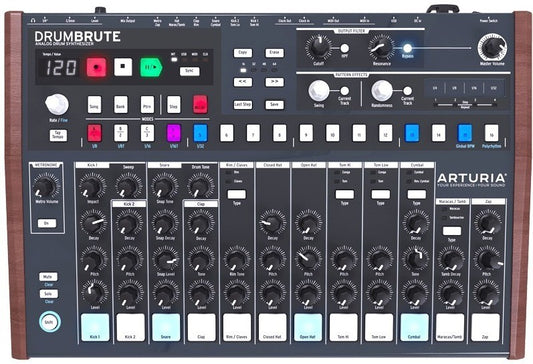Viewport: 533px width, 364px height.
Task: Select red step button 1 (A)
Action: [94, 133]
